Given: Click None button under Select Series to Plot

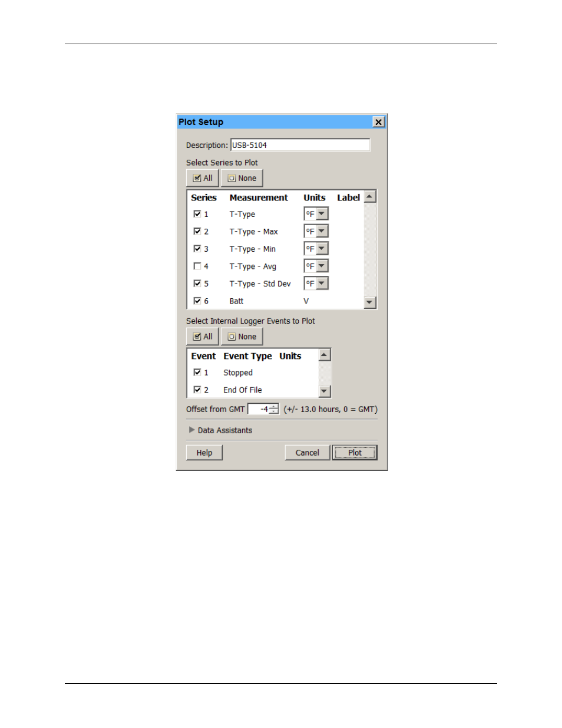Looking at the screenshot, I should click(x=242, y=178).
